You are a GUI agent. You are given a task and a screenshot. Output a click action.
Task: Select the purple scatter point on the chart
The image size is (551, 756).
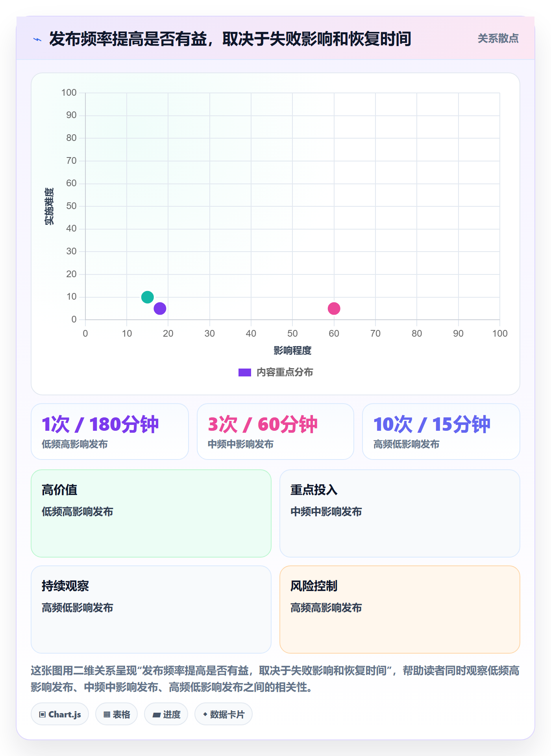[x=160, y=308]
